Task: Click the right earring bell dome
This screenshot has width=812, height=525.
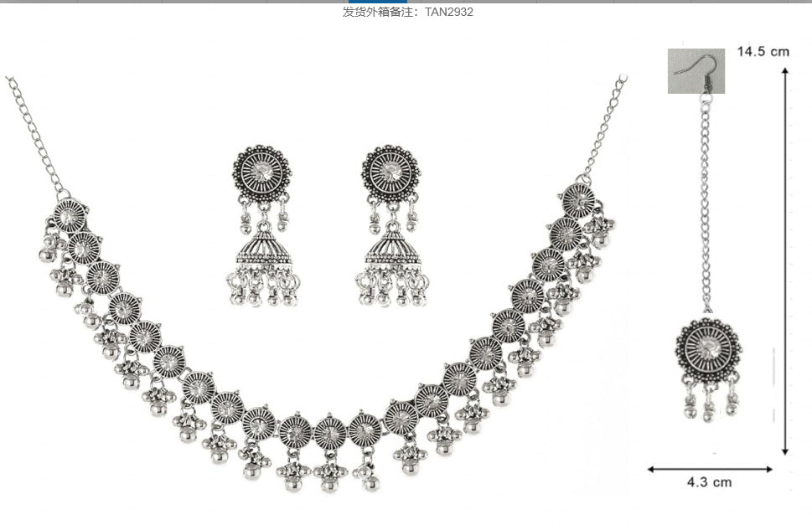Action: pos(394,249)
